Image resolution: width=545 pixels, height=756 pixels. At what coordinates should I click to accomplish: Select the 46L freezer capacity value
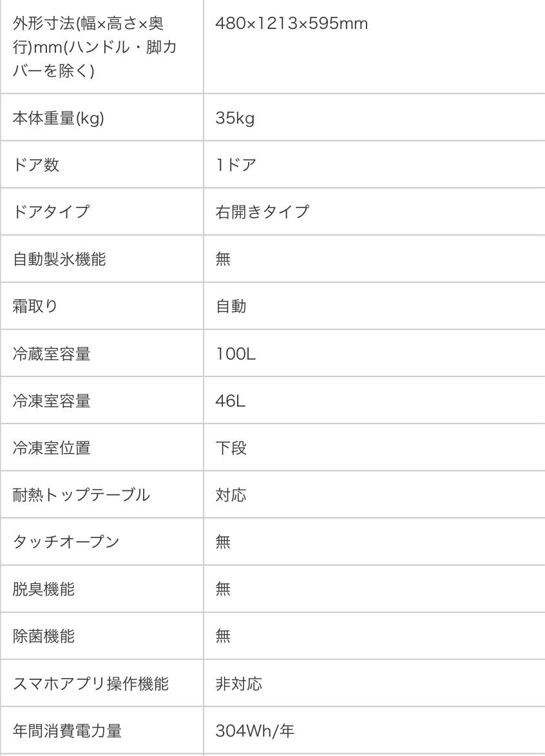(x=231, y=401)
